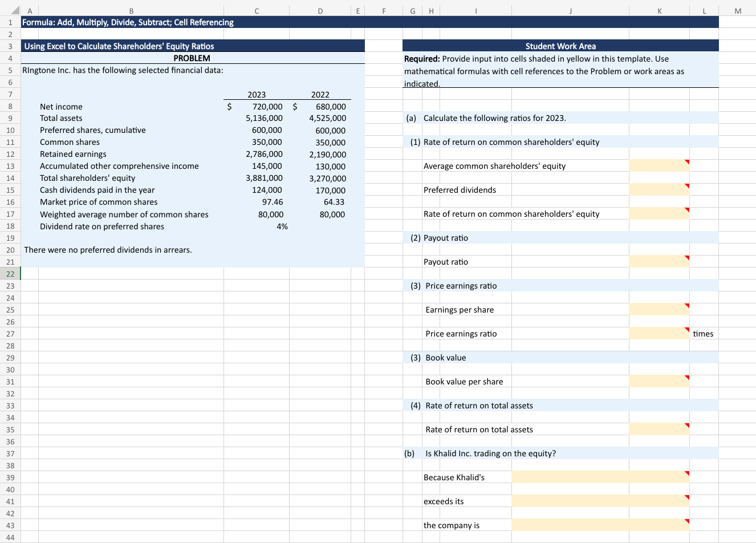Screen dimensions: 756x543
Task: Select row 37 header
Action: (x=10, y=453)
